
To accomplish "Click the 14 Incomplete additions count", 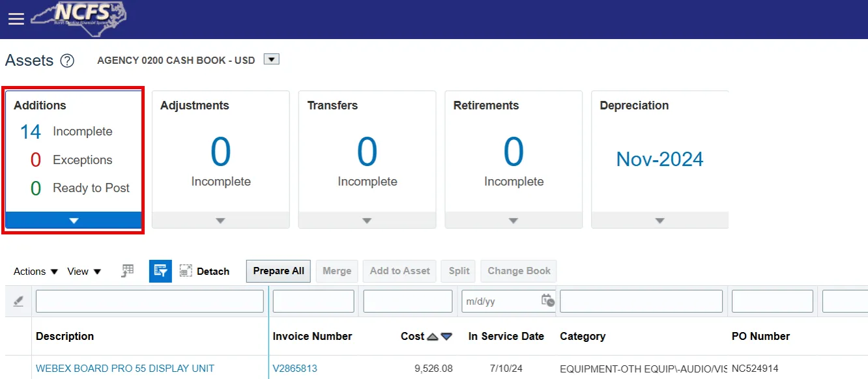I will (x=31, y=132).
